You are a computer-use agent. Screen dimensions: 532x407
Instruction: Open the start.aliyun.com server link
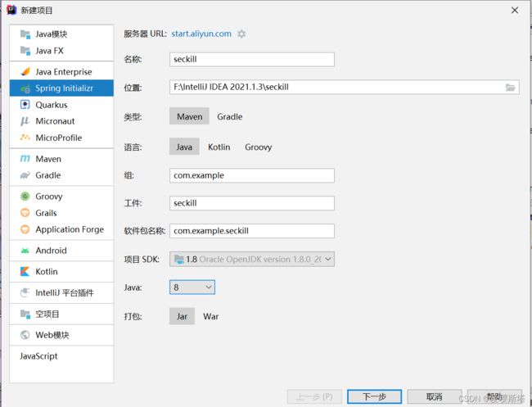pos(201,34)
